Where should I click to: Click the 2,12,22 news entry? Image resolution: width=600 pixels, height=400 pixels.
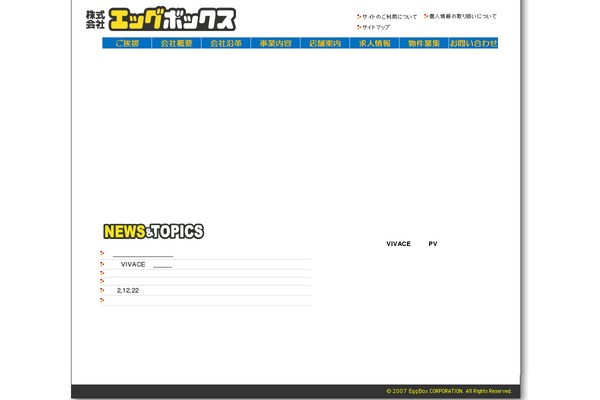point(128,291)
